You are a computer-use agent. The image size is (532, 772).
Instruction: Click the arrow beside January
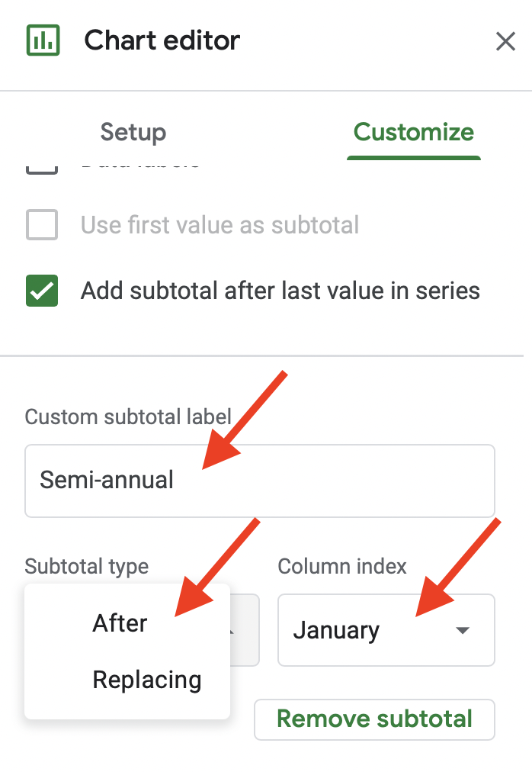462,630
